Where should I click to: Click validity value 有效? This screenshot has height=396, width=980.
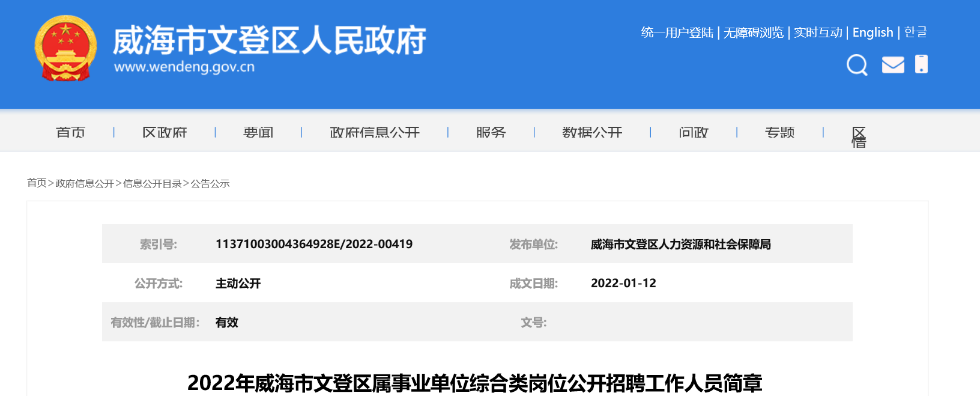(x=227, y=322)
